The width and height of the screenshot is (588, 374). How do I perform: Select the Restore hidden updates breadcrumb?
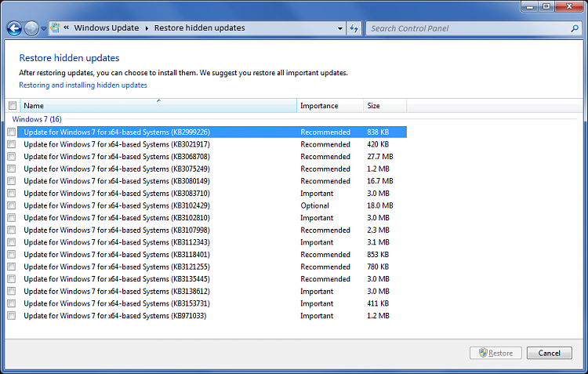199,27
